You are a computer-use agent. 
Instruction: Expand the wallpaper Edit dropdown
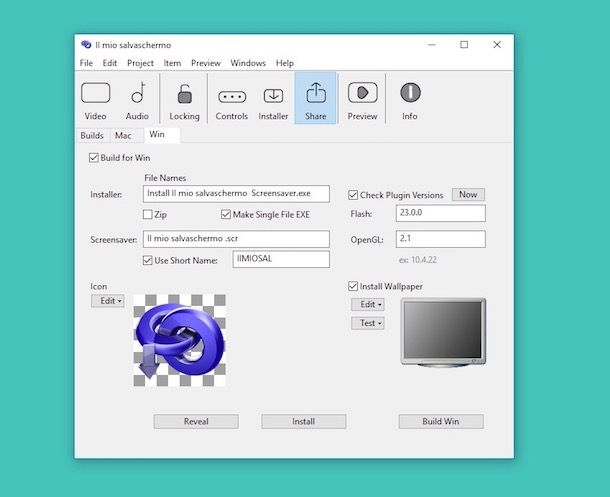(x=368, y=304)
